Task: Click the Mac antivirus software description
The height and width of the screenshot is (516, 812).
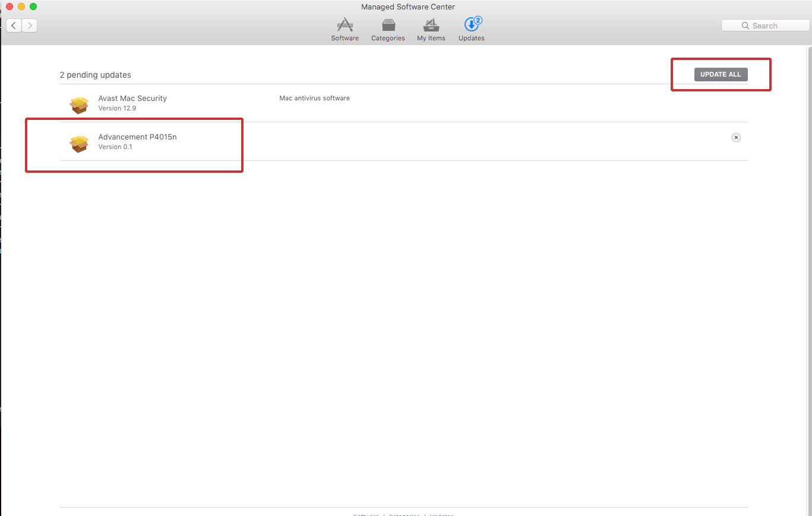Action: 314,98
